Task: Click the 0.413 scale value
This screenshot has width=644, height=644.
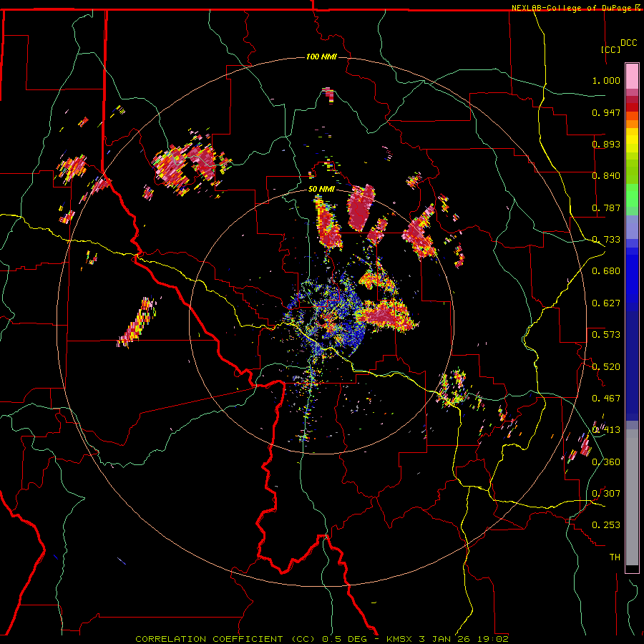Action: tap(606, 430)
